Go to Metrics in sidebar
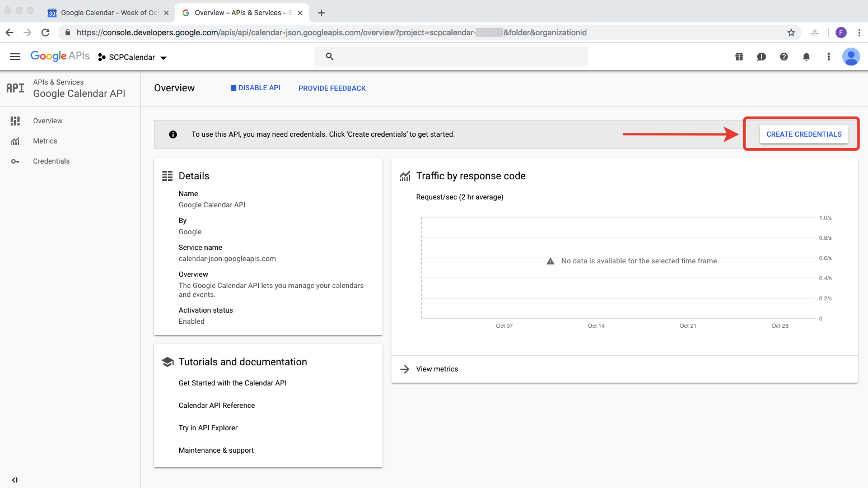Screen dimensions: 868x488 [45, 141]
